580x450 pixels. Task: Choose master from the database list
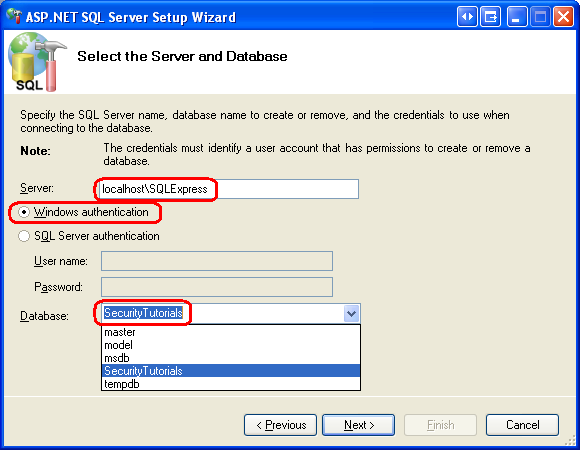tap(231, 332)
